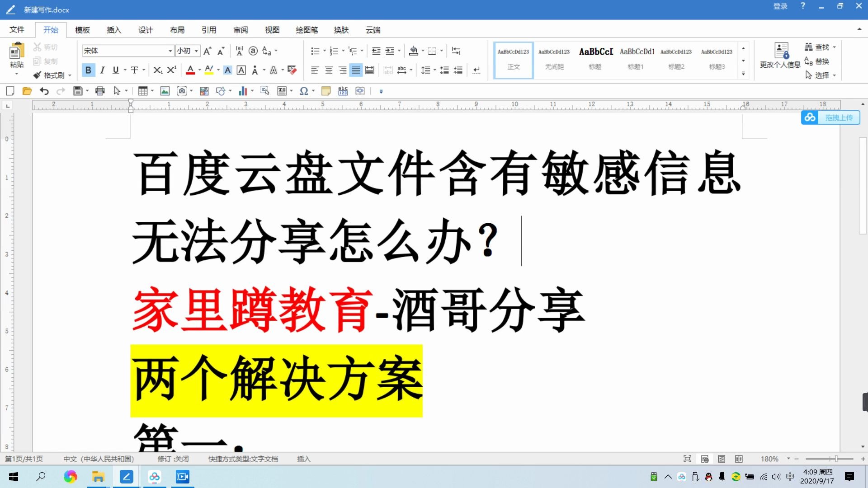Open the font size dropdown
Viewport: 868px width, 488px height.
pyautogui.click(x=196, y=51)
